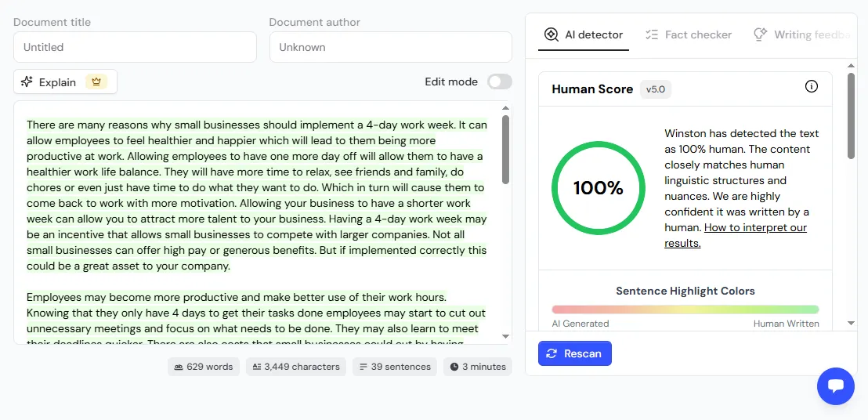Click the reading time clock icon

tap(454, 367)
